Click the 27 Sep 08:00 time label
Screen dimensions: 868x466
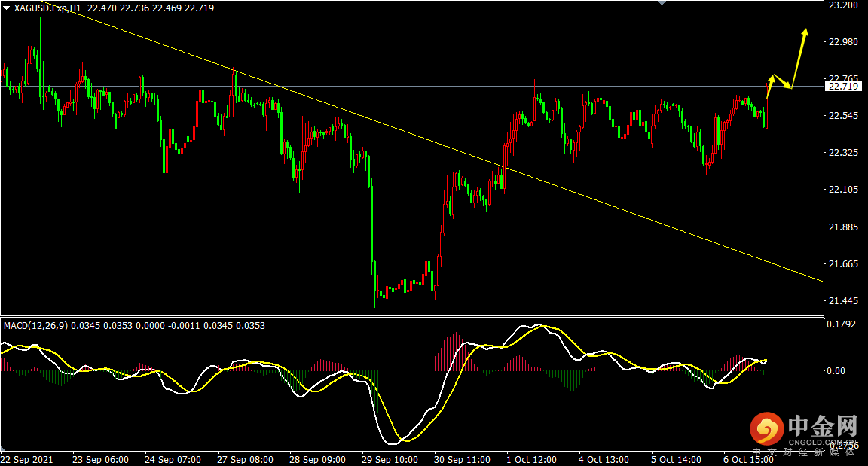245,460
